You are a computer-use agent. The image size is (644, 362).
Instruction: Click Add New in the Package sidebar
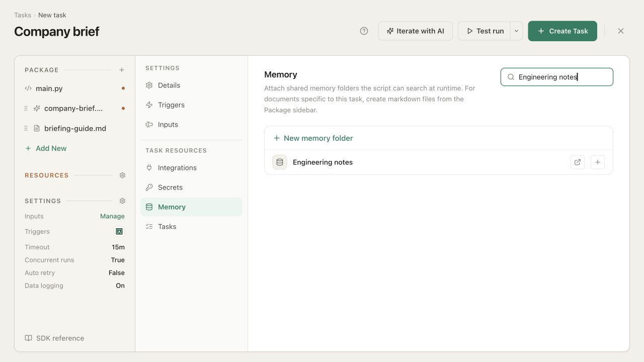[46, 148]
